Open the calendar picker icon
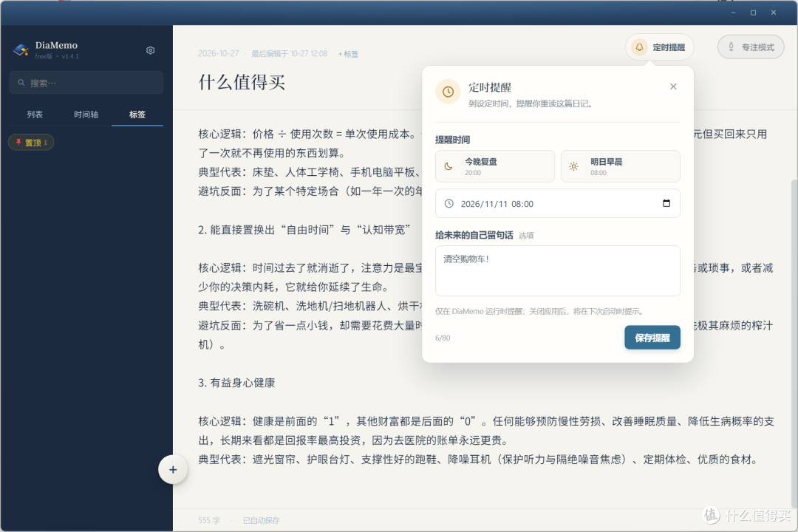 pos(666,203)
